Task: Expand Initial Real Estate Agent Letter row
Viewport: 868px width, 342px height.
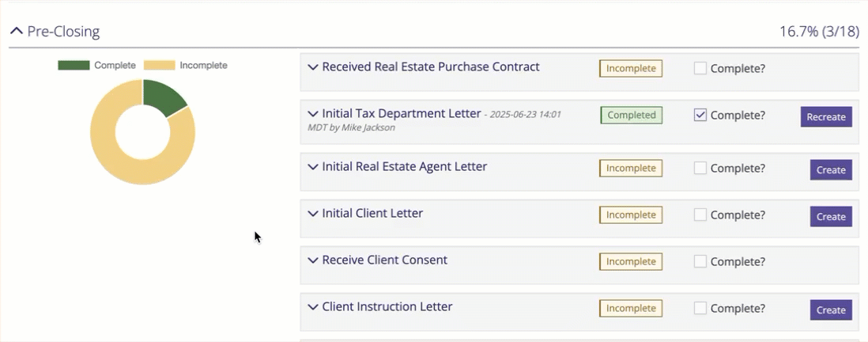Action: pyautogui.click(x=312, y=167)
